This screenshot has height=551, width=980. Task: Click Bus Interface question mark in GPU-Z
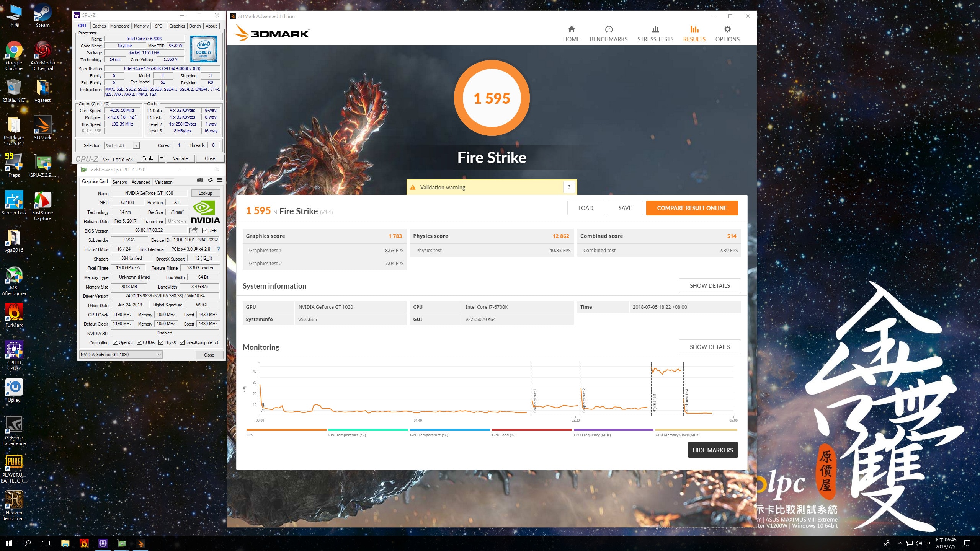click(219, 249)
